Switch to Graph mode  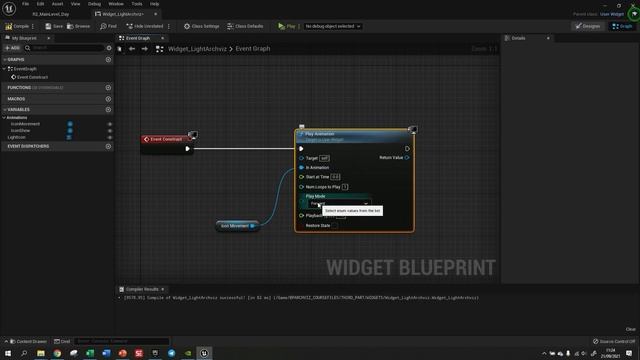tap(622, 26)
